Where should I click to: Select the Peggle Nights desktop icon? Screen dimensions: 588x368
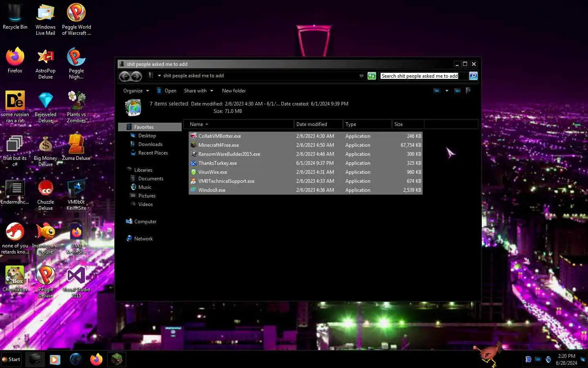point(76,63)
